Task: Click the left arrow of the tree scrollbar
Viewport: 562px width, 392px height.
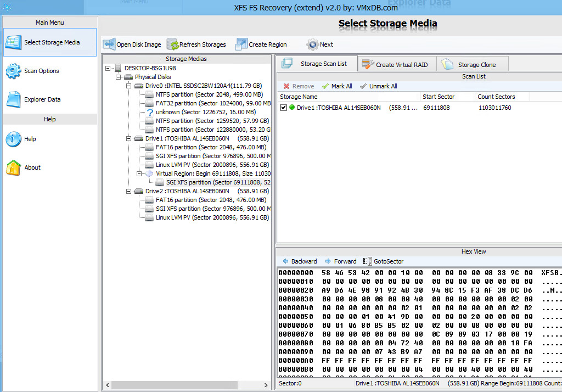Action: coord(108,385)
